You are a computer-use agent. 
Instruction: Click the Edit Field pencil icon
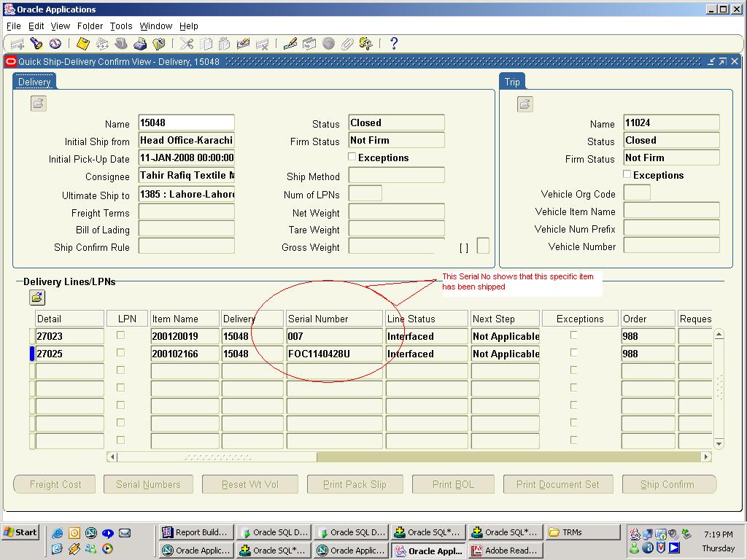[290, 44]
